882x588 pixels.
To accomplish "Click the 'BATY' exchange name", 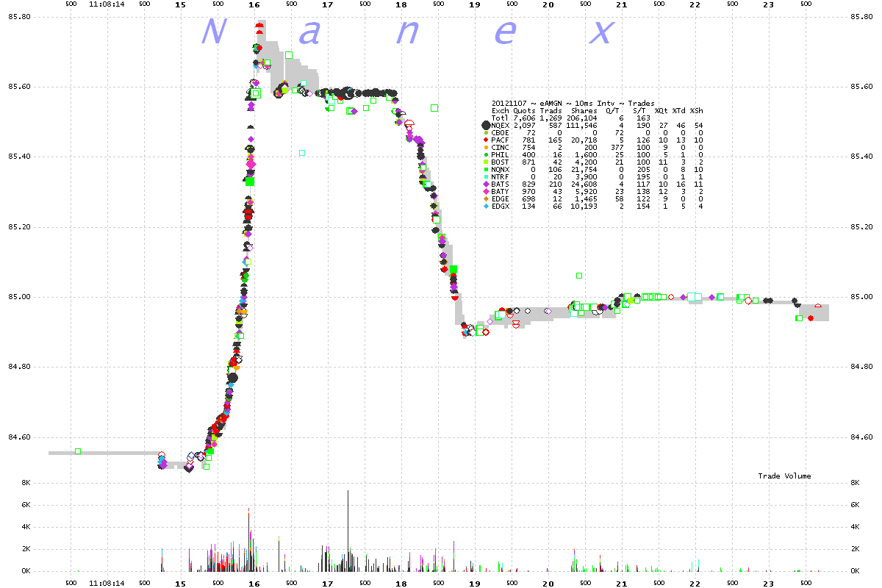I will pyautogui.click(x=500, y=191).
